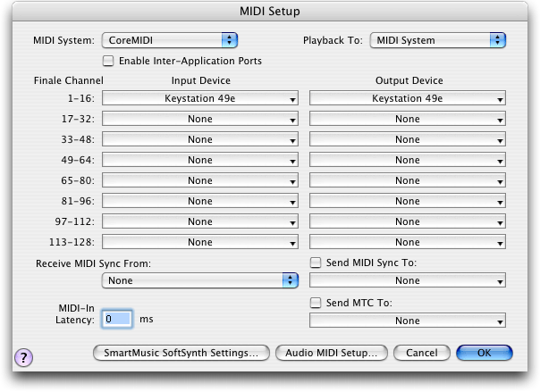Open Output Device dropdown for channels 17-32
The image size is (540, 392).
408,119
